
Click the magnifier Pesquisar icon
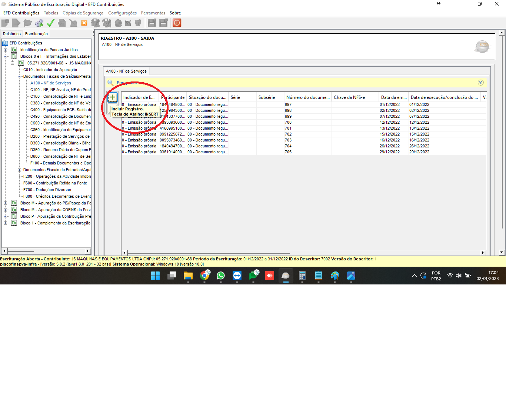pos(110,83)
